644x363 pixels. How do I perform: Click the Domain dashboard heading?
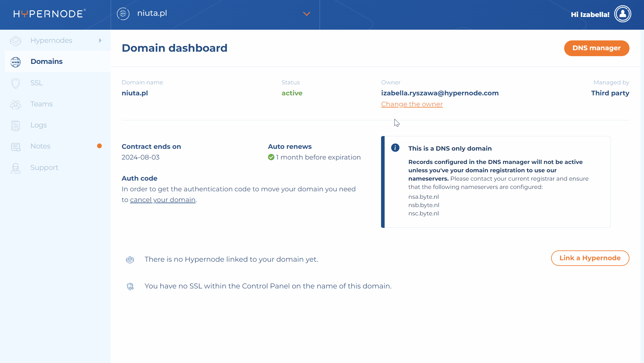(175, 48)
